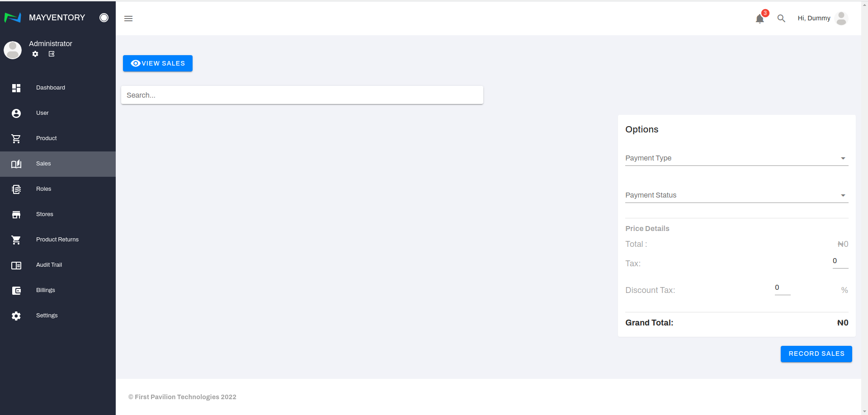Expand the Payment Status dropdown

pyautogui.click(x=736, y=195)
